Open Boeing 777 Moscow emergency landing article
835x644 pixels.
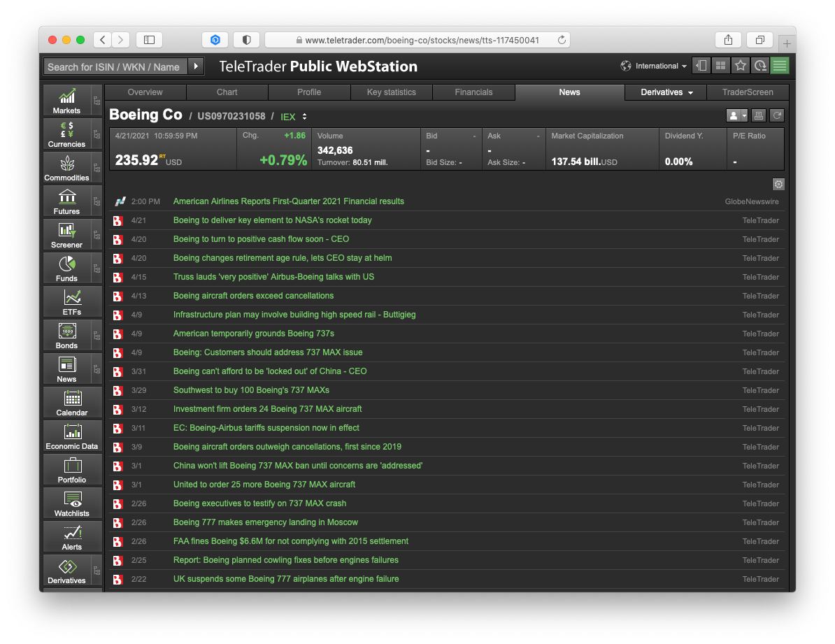pyautogui.click(x=266, y=522)
